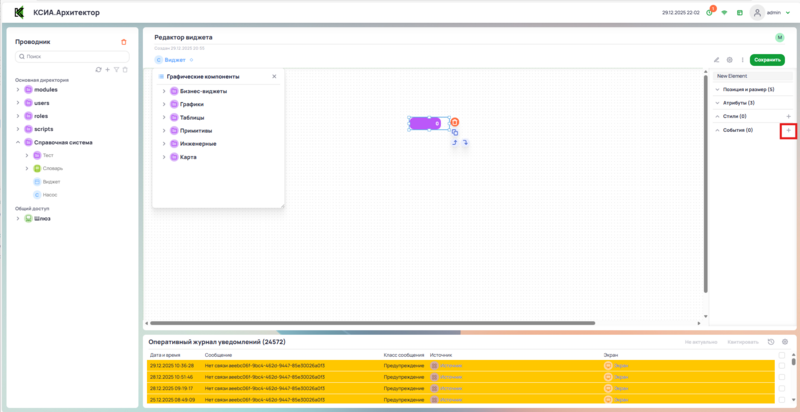The width and height of the screenshot is (800, 412).
Task: Click the red trash icon in Проводник header
Action: [123, 42]
